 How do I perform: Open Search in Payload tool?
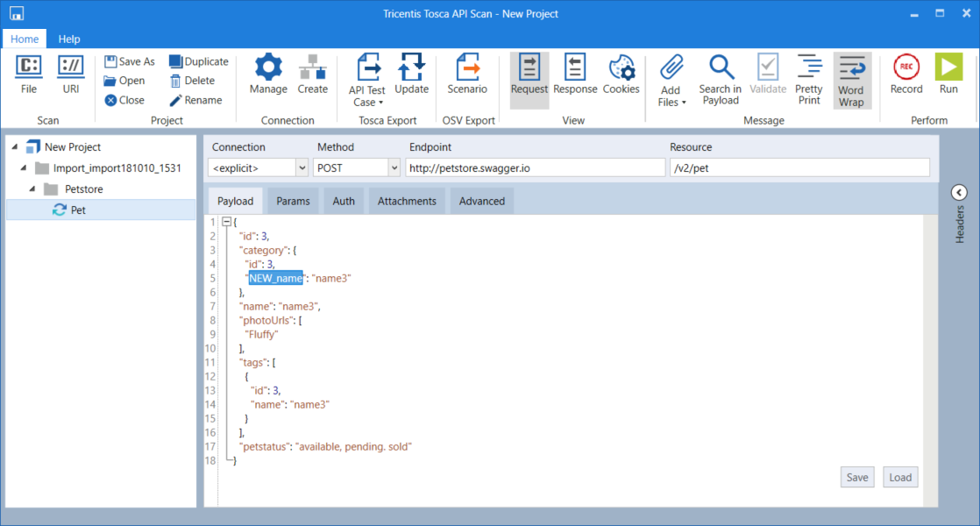coord(720,79)
